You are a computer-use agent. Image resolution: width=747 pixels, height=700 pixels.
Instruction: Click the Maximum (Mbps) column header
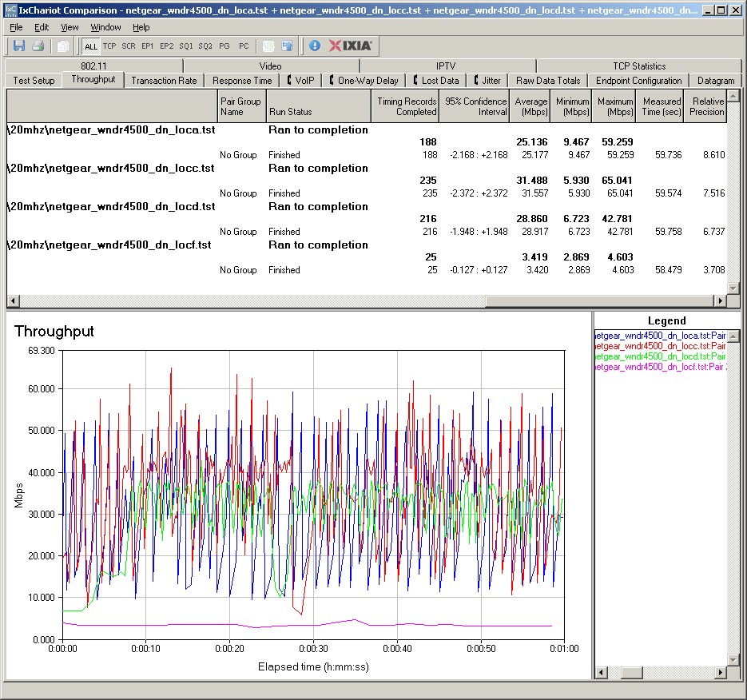[614, 106]
